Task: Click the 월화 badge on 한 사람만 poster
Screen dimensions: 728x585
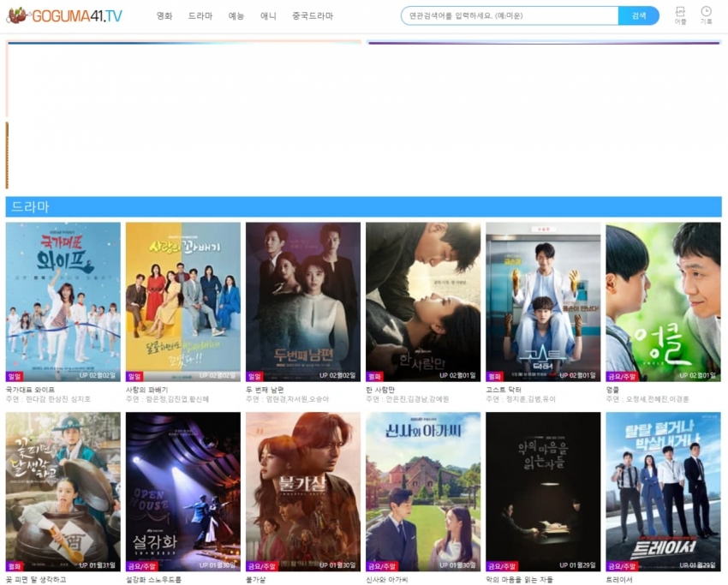Action: click(374, 377)
